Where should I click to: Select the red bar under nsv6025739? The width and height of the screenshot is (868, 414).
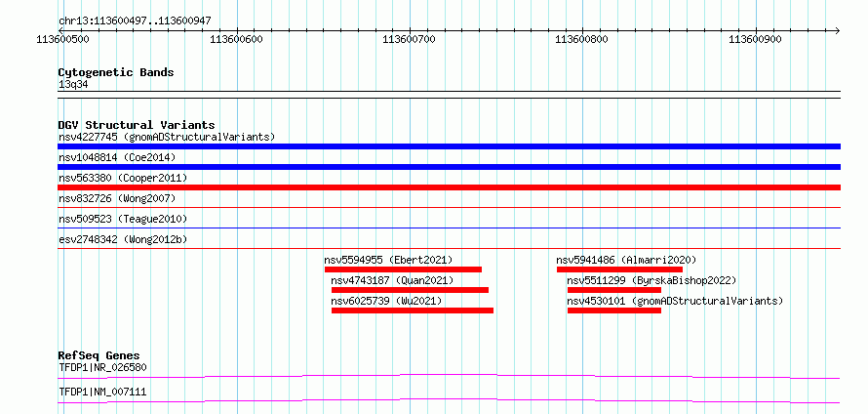(x=413, y=310)
